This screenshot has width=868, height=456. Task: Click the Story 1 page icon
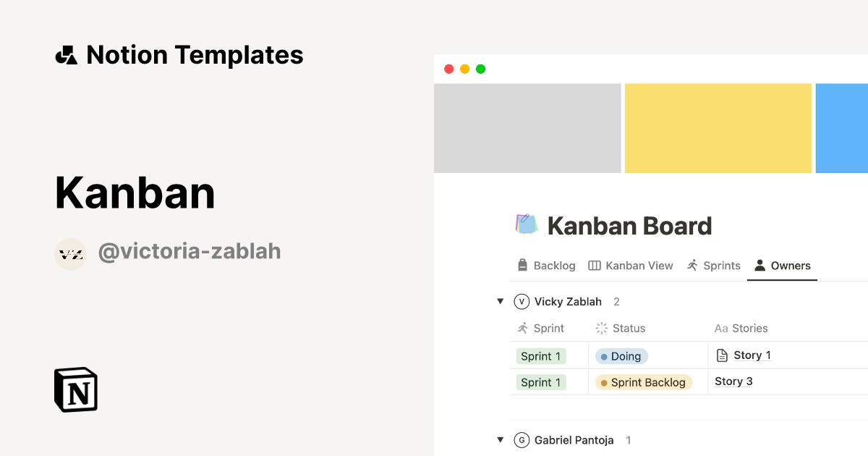(721, 355)
